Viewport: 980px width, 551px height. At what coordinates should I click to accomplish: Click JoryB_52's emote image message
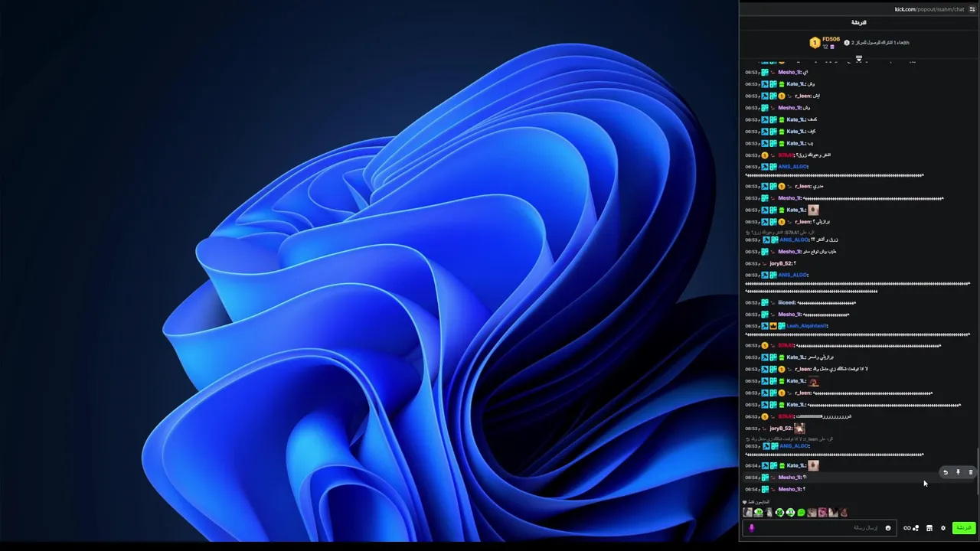(799, 429)
